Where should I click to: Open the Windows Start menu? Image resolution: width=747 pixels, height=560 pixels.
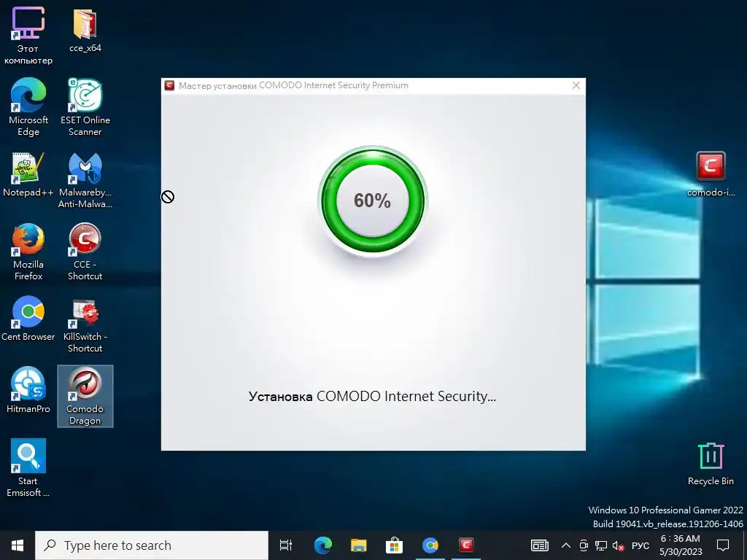point(18,545)
